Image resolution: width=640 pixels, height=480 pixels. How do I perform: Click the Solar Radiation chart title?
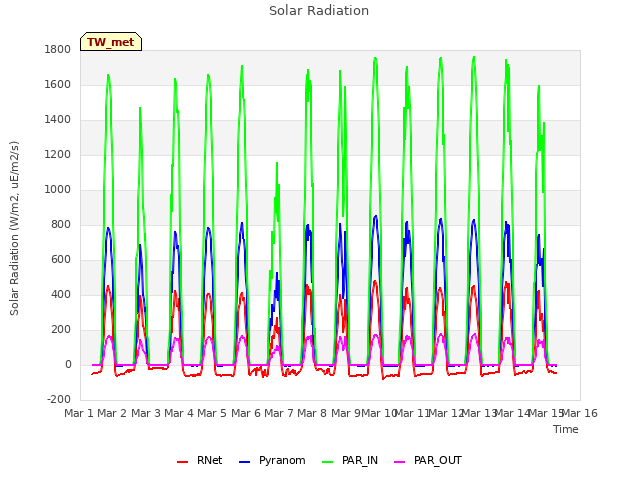click(319, 11)
